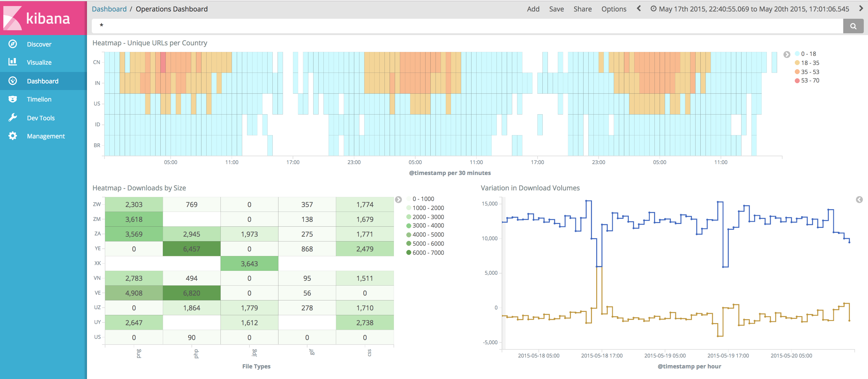Click the CN row label
This screenshot has width=868, height=379.
coord(97,62)
